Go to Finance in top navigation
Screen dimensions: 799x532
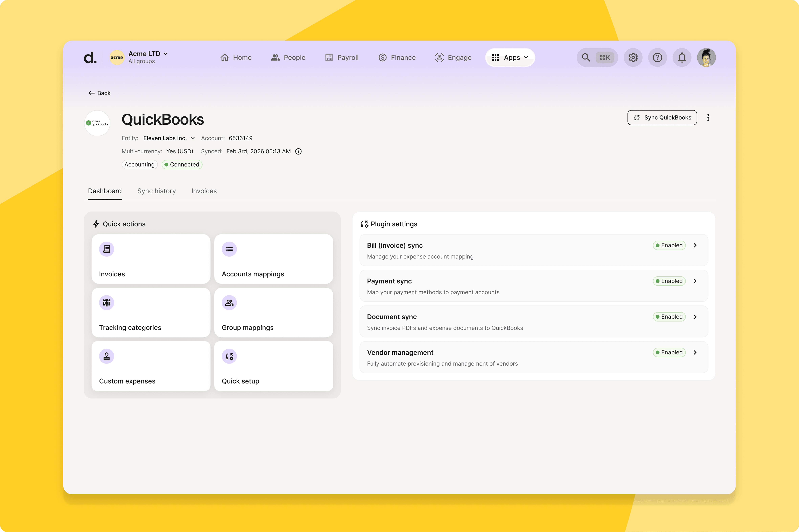tap(397, 57)
